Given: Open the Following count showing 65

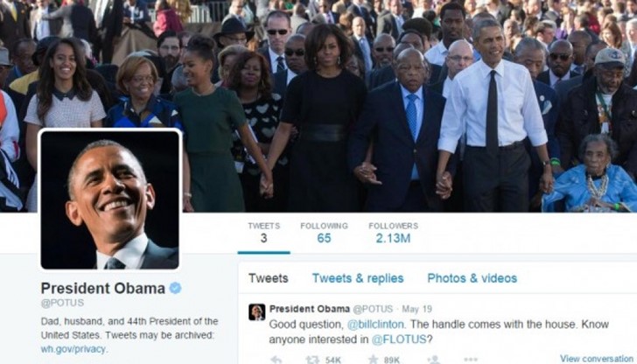Looking at the screenshot, I should coord(324,233).
